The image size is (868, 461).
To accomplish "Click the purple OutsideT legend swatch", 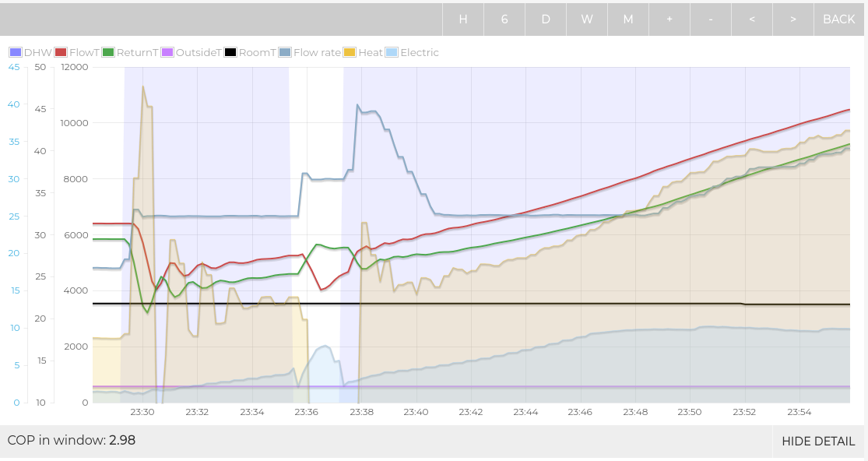I will point(168,53).
